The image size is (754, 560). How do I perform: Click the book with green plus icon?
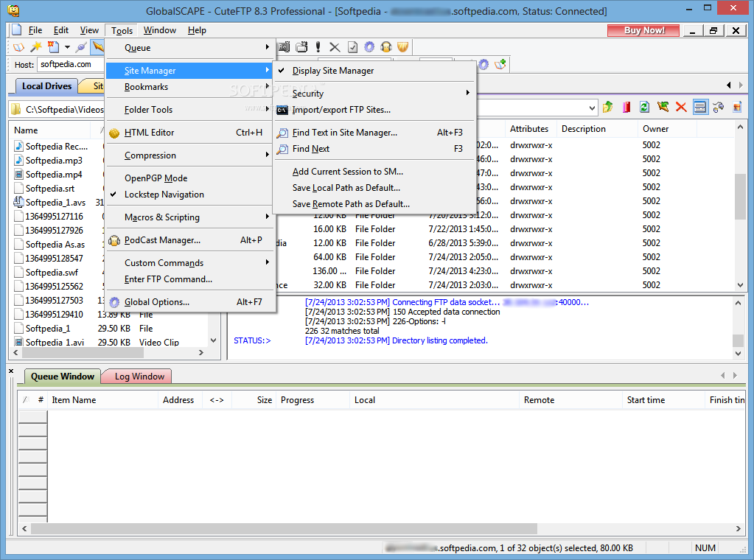click(x=500, y=64)
